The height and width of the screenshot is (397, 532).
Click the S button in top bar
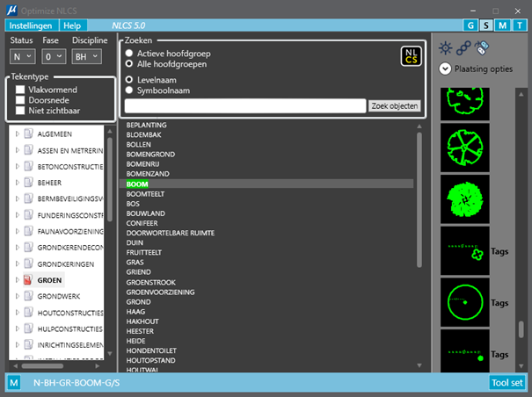coord(486,25)
